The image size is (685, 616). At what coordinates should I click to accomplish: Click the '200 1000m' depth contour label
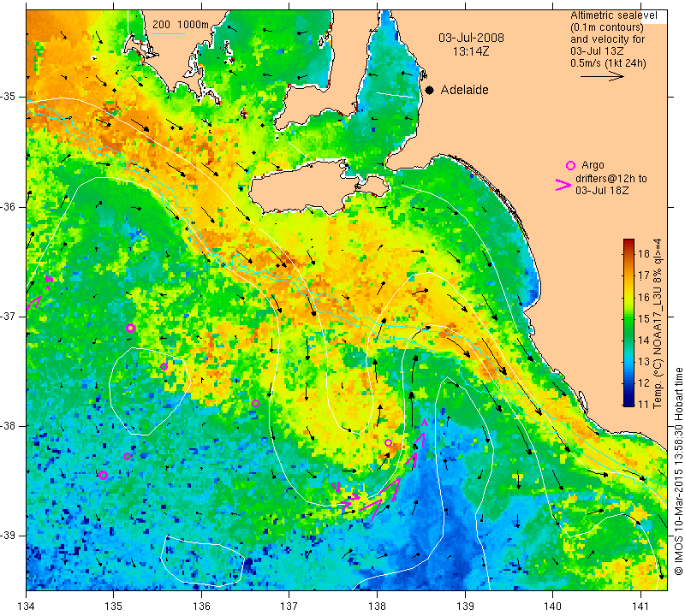[x=181, y=25]
